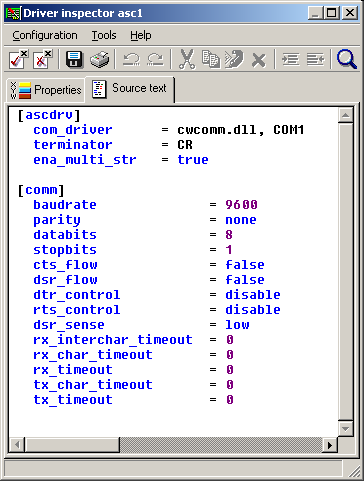Cut selection with the scissors icon

tap(187, 59)
